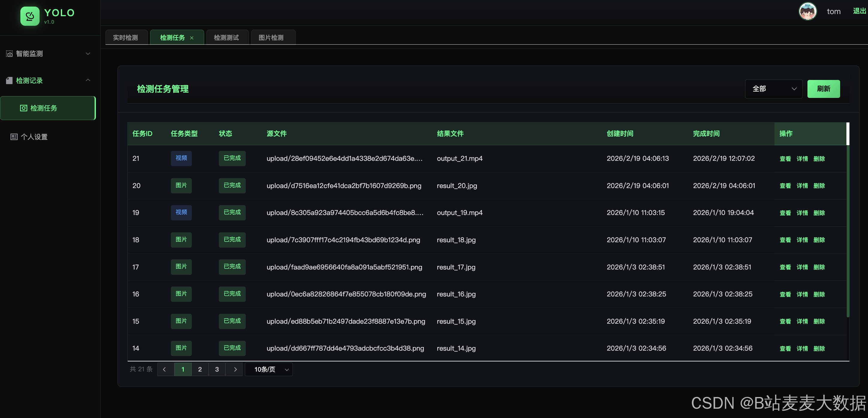Collapse the 检测记录 menu chevron

tap(88, 80)
